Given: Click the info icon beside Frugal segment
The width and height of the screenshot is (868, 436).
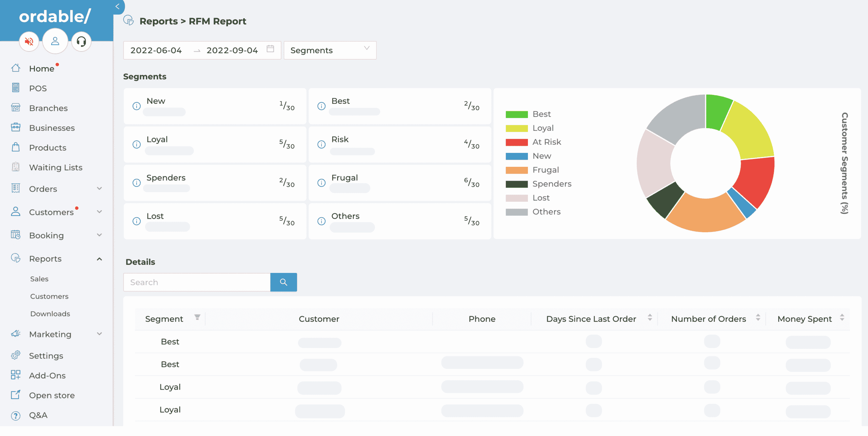Looking at the screenshot, I should point(321,183).
